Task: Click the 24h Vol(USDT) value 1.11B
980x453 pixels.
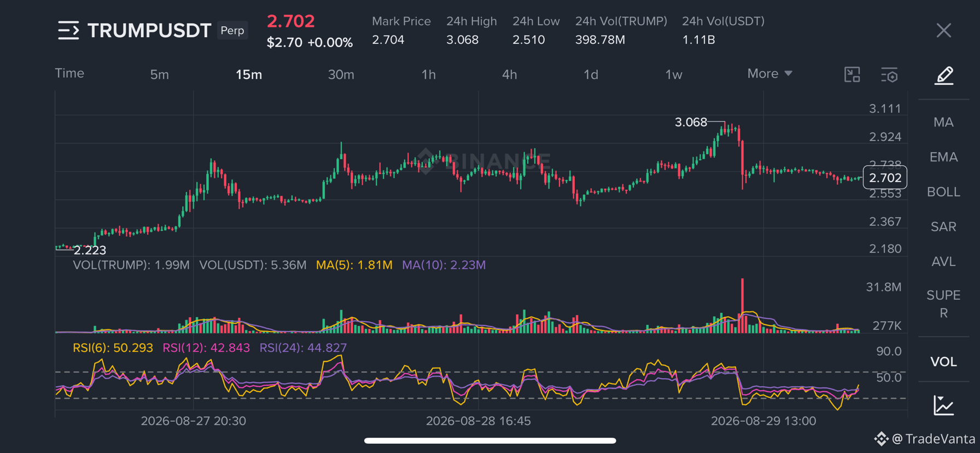Action: pyautogui.click(x=699, y=40)
